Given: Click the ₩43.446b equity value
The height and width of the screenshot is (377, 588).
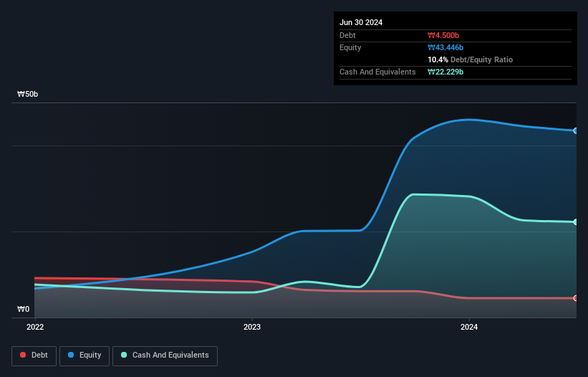Looking at the screenshot, I should tap(445, 47).
